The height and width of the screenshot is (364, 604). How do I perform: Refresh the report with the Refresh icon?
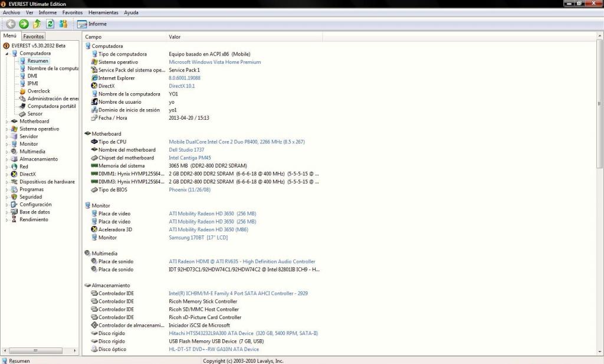click(x=50, y=24)
